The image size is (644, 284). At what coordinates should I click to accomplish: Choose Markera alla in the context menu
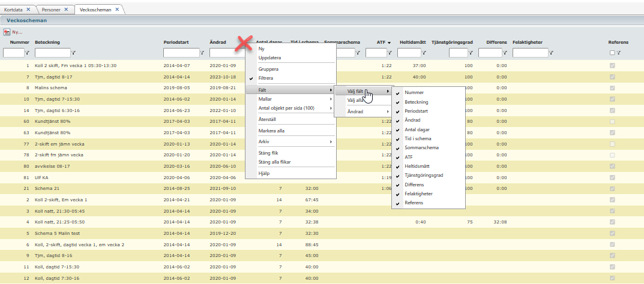click(x=290, y=131)
